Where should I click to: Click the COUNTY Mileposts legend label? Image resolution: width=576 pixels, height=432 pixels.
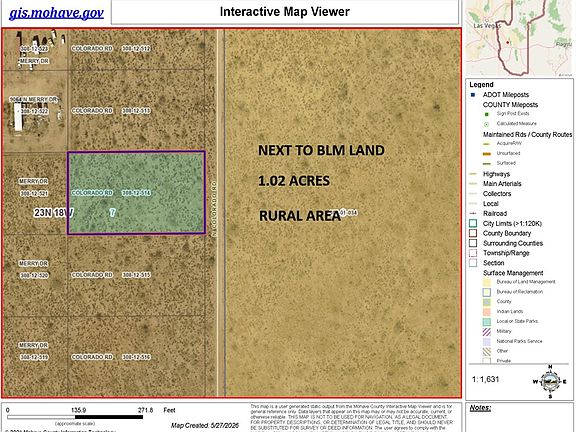[510, 105]
